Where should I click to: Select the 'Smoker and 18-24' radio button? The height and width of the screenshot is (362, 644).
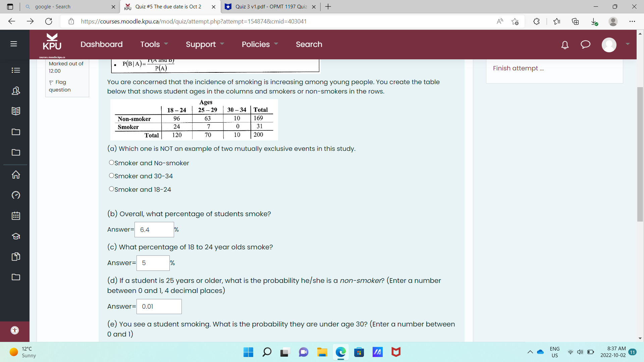[111, 189]
